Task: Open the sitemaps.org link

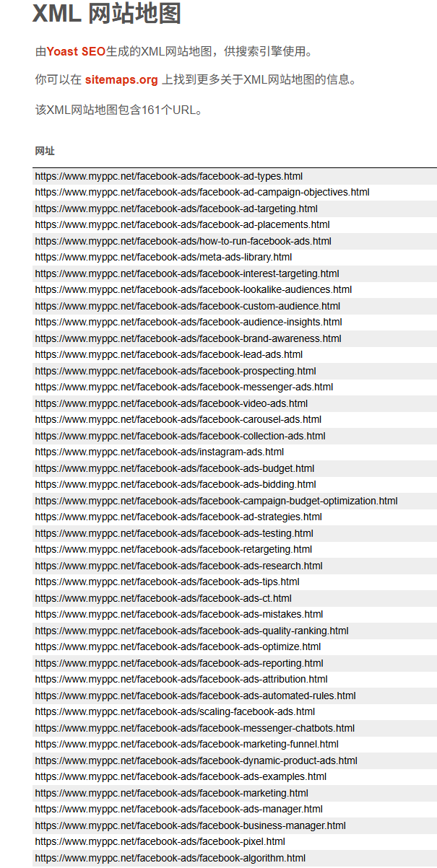Action: [x=121, y=79]
